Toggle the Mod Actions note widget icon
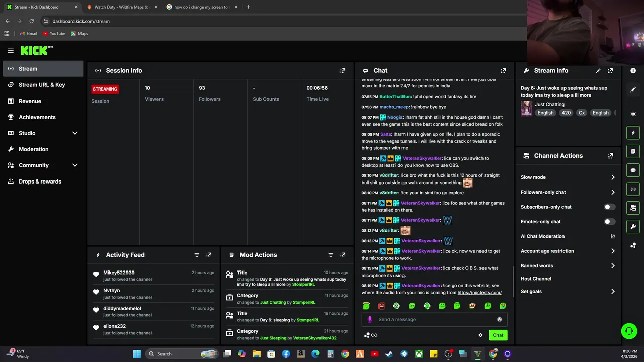The width and height of the screenshot is (644, 362). (633, 151)
